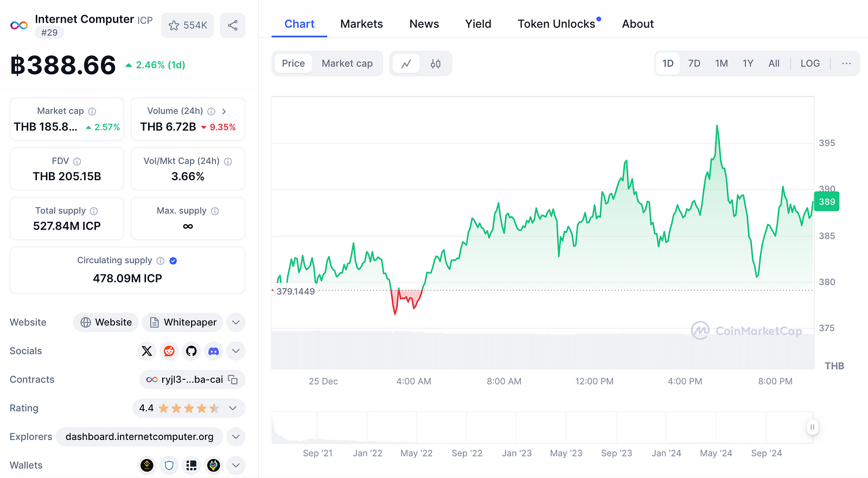Click the 2.46% (1d) price change
The image size is (868, 478).
click(x=155, y=65)
